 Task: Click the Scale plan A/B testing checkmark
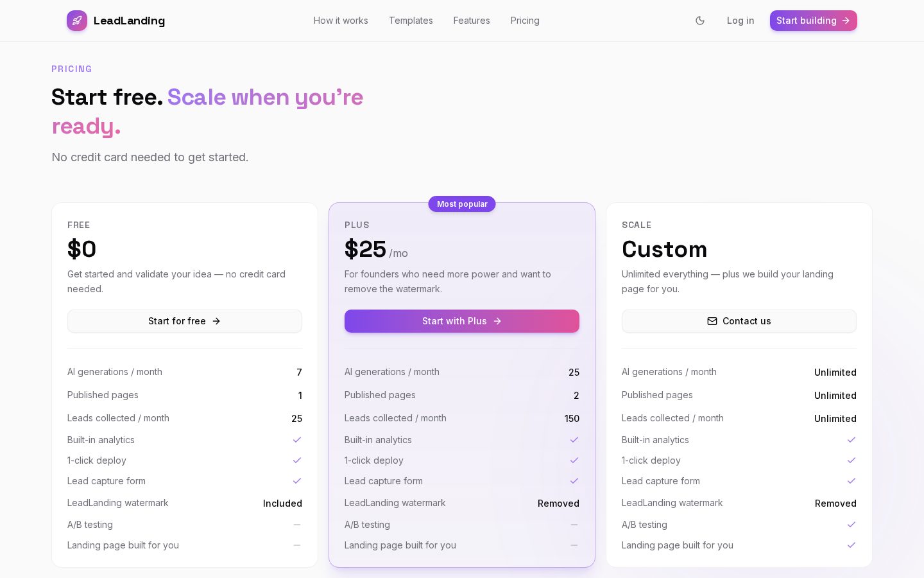[x=851, y=525]
